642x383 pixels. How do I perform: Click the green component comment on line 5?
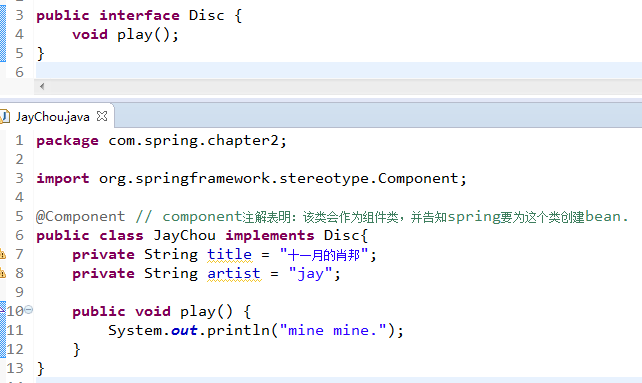click(x=382, y=216)
